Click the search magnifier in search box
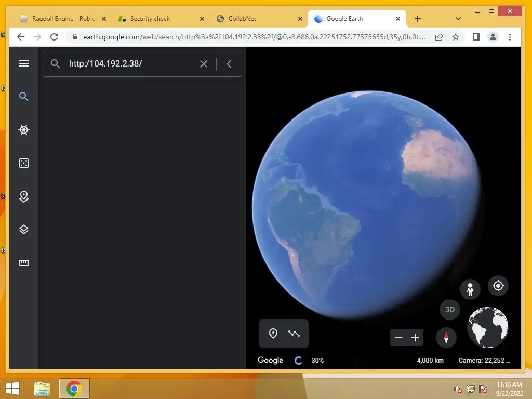Screen dimensions: 532x399 [55, 63]
